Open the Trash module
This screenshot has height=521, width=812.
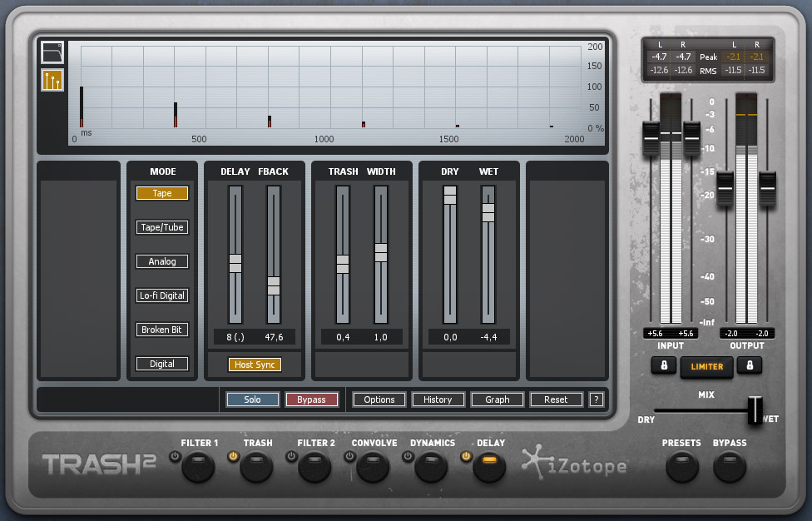click(x=257, y=469)
